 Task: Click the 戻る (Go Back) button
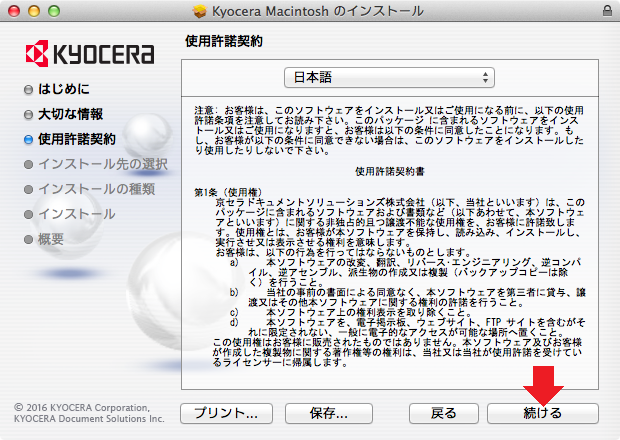pos(444,414)
